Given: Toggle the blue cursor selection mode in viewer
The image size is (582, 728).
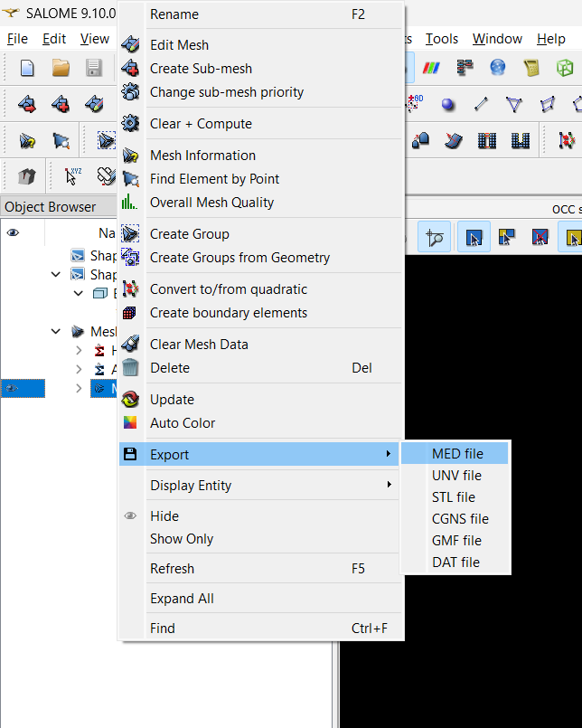Looking at the screenshot, I should 474,237.
